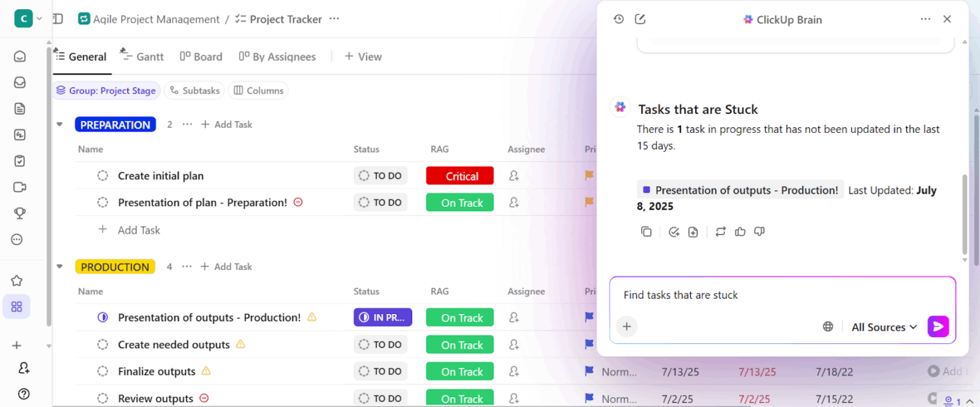The image size is (980, 407).
Task: Regenerate the Brain response
Action: click(720, 231)
